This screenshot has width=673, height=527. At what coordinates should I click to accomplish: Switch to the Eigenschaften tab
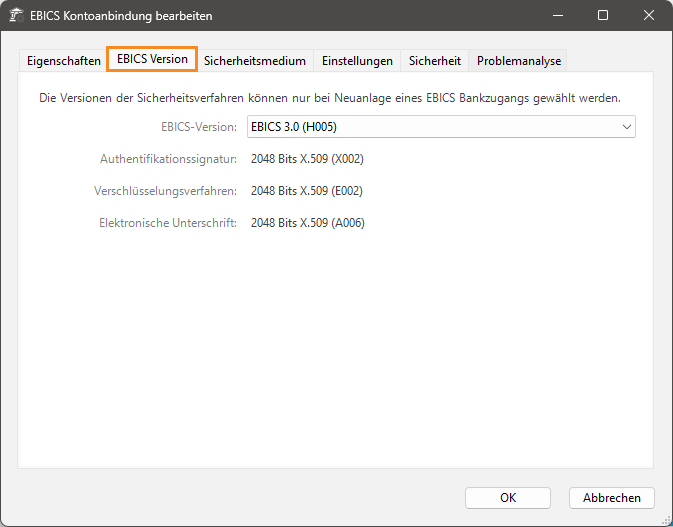click(x=62, y=61)
